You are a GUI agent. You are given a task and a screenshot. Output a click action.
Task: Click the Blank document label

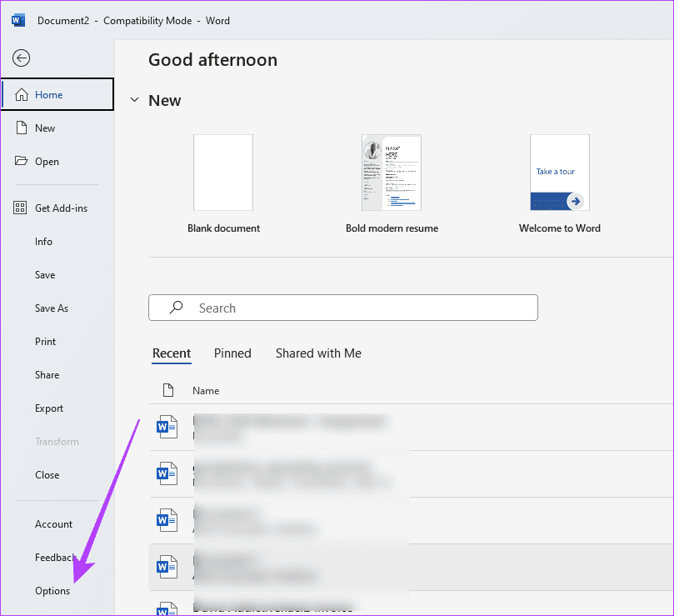point(223,228)
